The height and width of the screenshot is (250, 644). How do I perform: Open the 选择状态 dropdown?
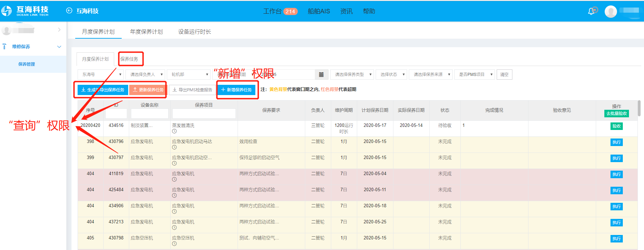click(391, 75)
